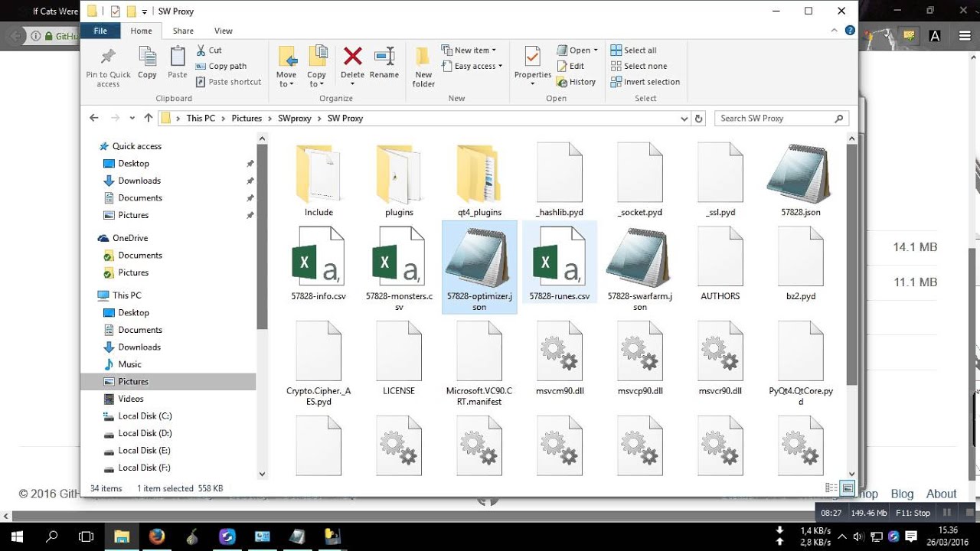980x551 pixels.
Task: Click navigation pane scrollbar
Action: [x=262, y=237]
